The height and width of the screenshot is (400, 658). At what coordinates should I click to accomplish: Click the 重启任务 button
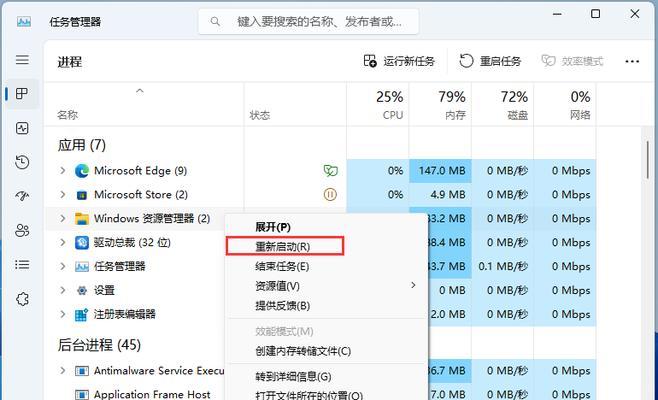coord(490,61)
